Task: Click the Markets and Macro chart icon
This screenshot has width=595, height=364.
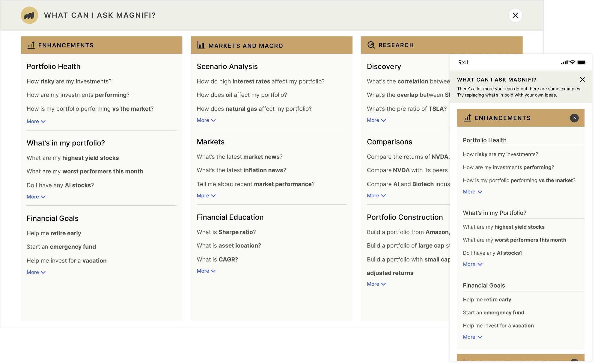Action: click(201, 45)
